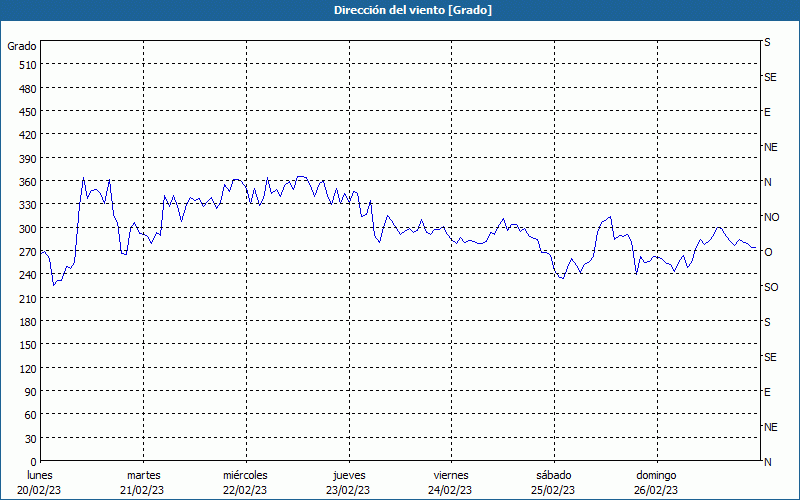Viewport: 800px width, 500px height.
Task: Click the 60 degree axis label
Action: (x=31, y=415)
